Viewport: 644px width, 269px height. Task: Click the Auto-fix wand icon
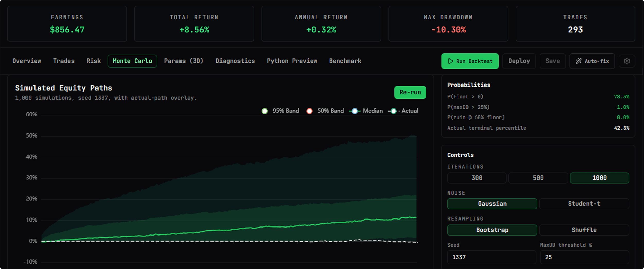pos(579,61)
